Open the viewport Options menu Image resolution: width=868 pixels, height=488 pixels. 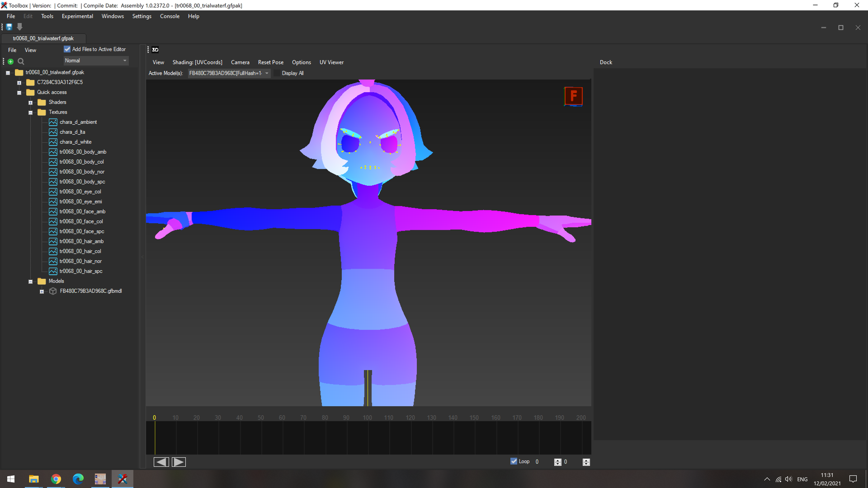click(x=302, y=62)
